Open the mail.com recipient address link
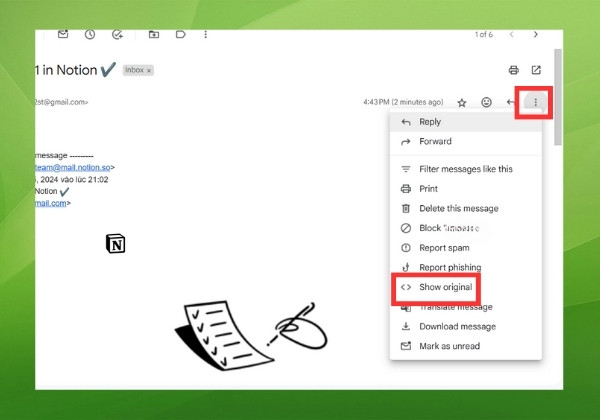 point(51,203)
